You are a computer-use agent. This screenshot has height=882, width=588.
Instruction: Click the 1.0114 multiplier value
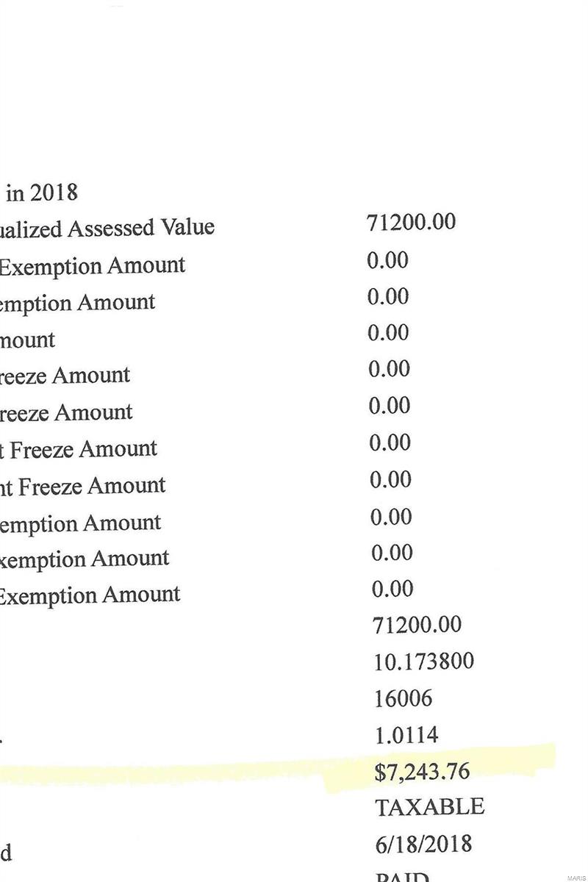[406, 735]
